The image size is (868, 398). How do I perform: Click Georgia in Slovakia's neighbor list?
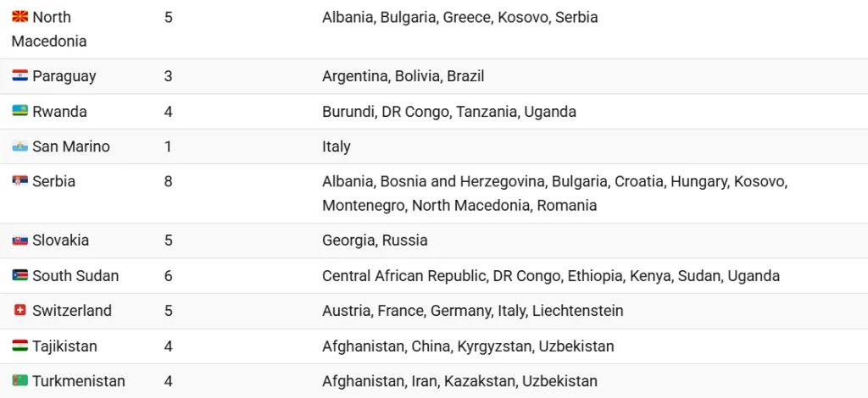tap(346, 241)
